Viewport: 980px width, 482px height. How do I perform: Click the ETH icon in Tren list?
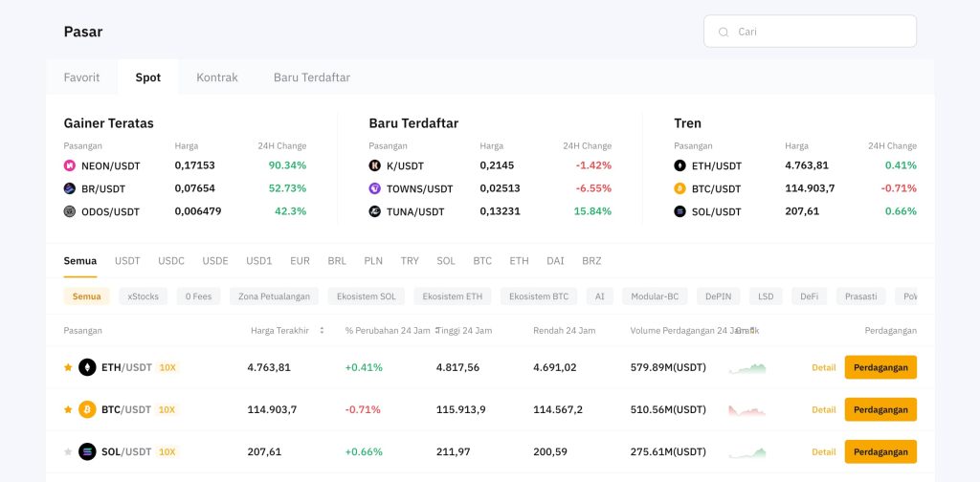pyautogui.click(x=680, y=165)
